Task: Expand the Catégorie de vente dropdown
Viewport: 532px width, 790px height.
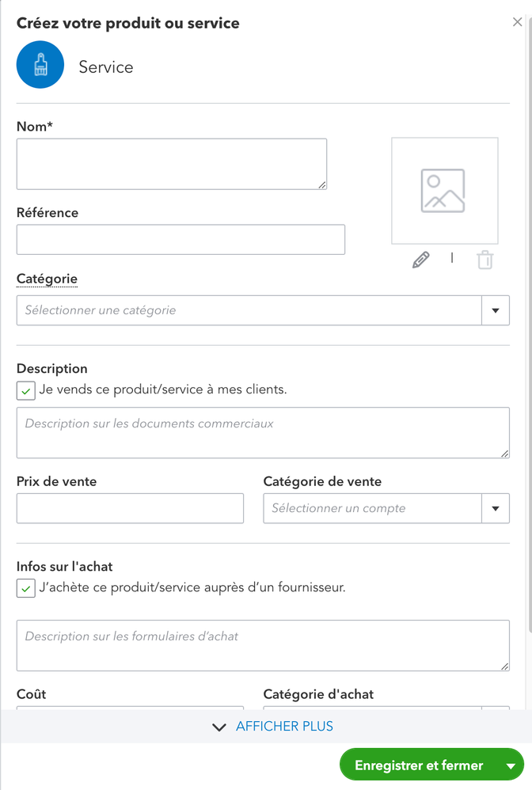Action: (495, 508)
